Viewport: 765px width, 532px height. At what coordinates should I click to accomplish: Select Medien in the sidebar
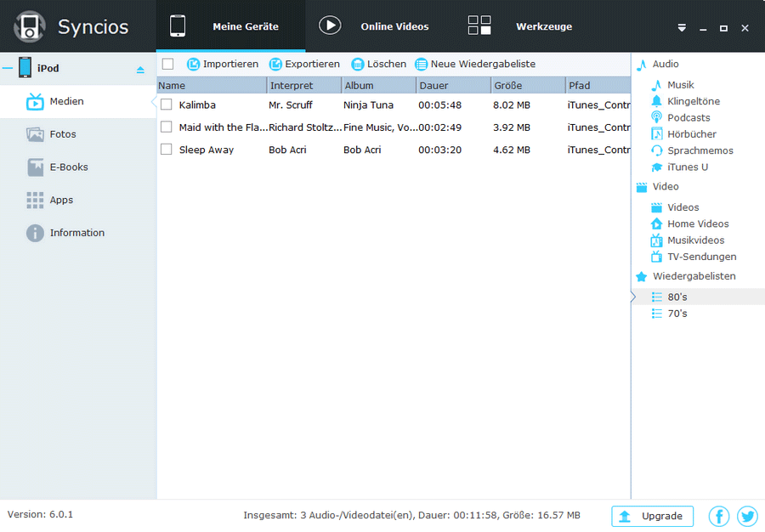tap(78, 101)
